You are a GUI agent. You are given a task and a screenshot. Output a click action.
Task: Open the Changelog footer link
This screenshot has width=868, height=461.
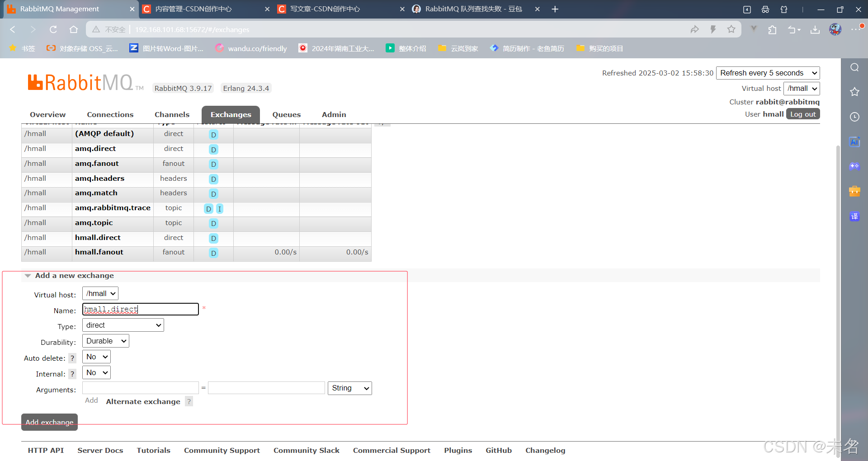click(545, 450)
